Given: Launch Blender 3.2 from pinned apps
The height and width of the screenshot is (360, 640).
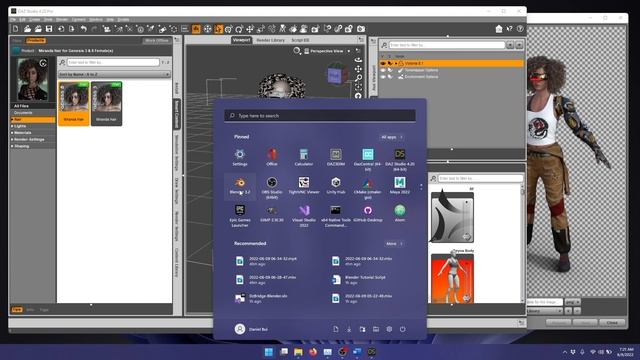Looking at the screenshot, I should 240,186.
